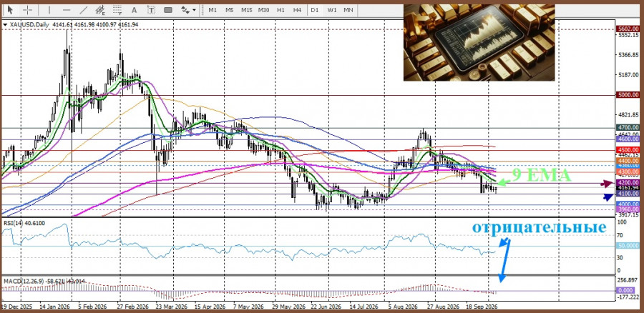
Task: Select the Cursor arrow tool
Action: click(10, 10)
